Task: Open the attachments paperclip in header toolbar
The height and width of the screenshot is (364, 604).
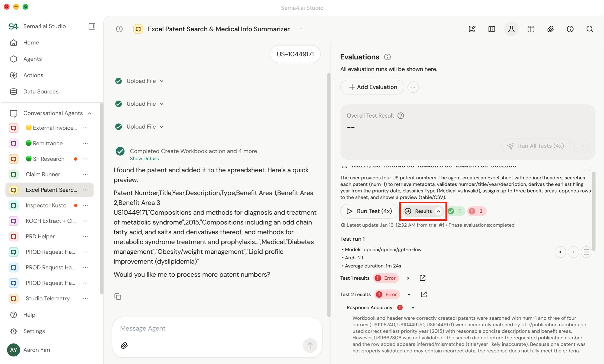Action: (x=550, y=29)
